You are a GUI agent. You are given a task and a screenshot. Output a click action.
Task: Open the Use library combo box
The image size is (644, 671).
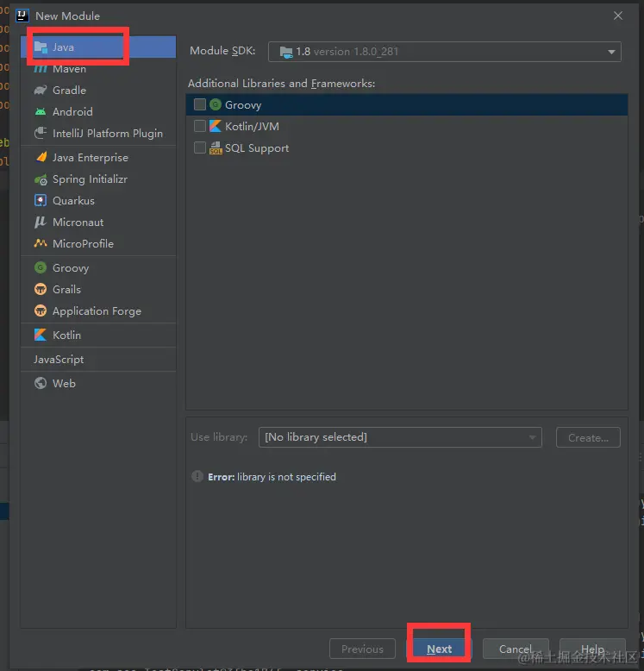[400, 437]
